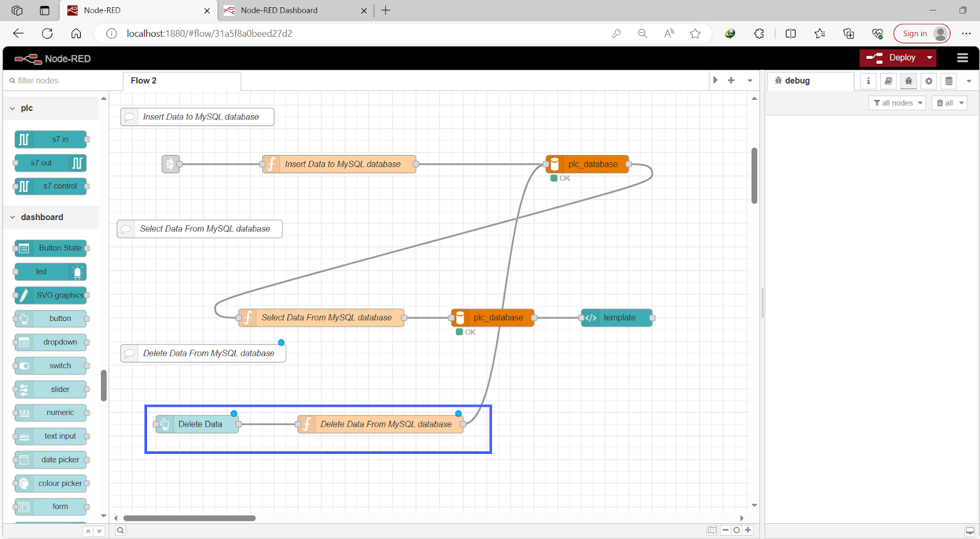
Task: Select the button palette node
Action: (51, 318)
